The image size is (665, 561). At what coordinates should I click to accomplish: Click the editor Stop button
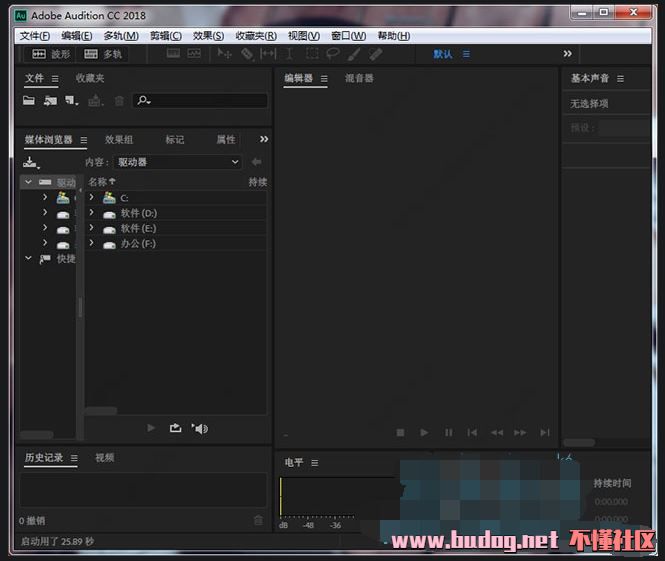(400, 433)
